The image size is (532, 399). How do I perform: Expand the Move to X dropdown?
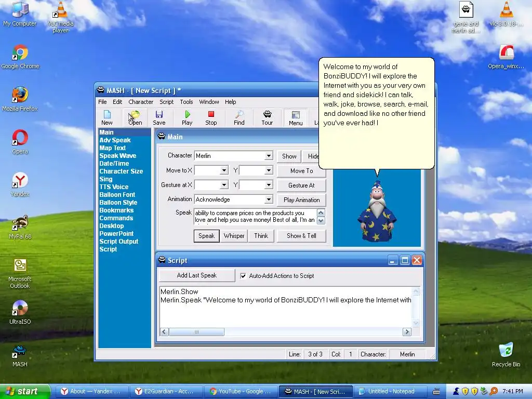pyautogui.click(x=224, y=170)
